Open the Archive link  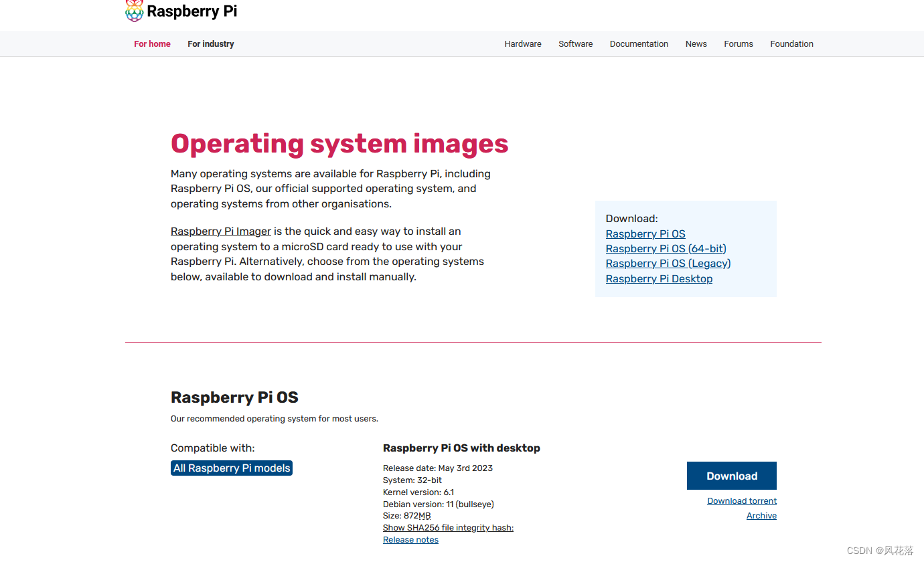point(761,516)
